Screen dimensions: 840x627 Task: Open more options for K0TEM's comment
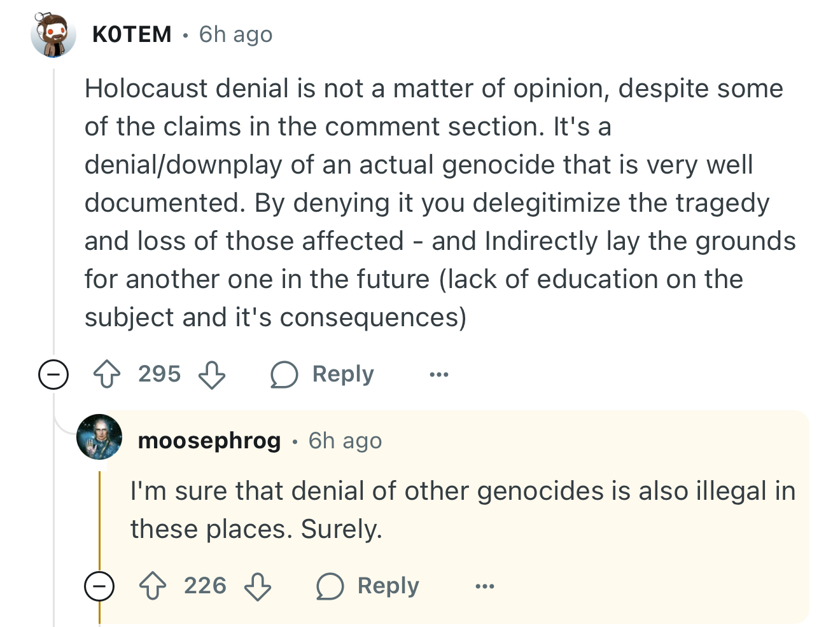(x=439, y=375)
